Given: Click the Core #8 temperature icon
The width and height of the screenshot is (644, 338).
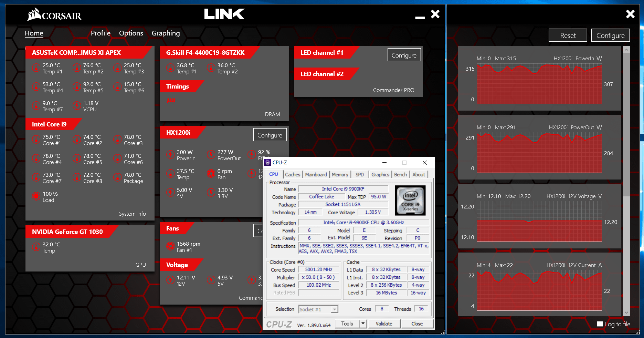Looking at the screenshot, I should [77, 177].
